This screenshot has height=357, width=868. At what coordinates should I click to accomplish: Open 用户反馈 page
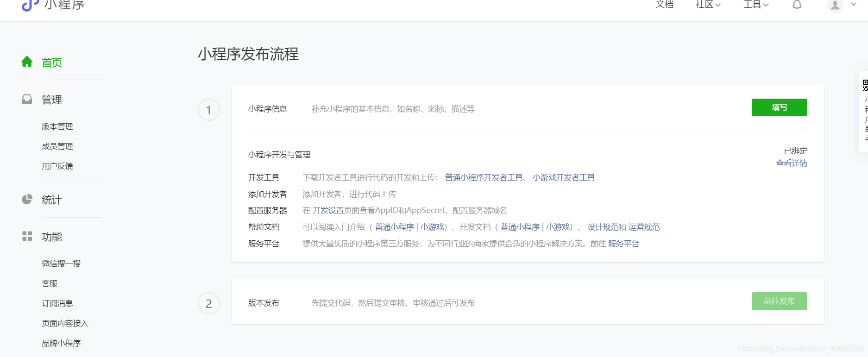(x=57, y=166)
